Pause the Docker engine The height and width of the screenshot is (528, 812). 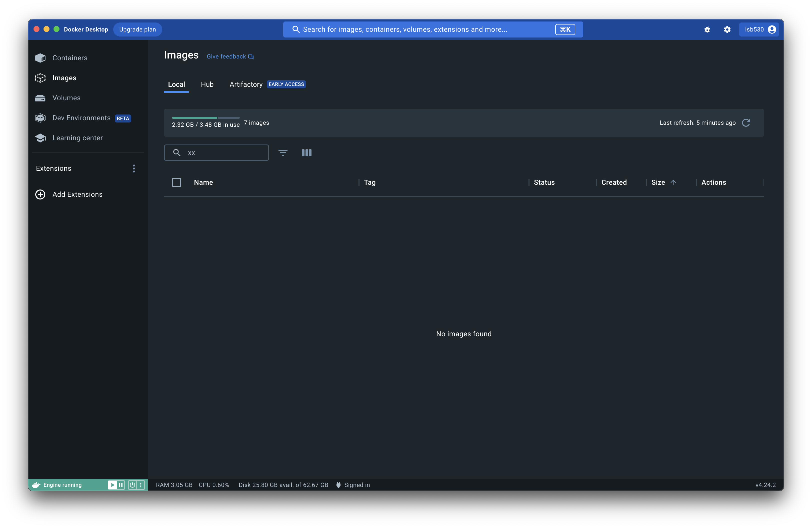coord(121,485)
